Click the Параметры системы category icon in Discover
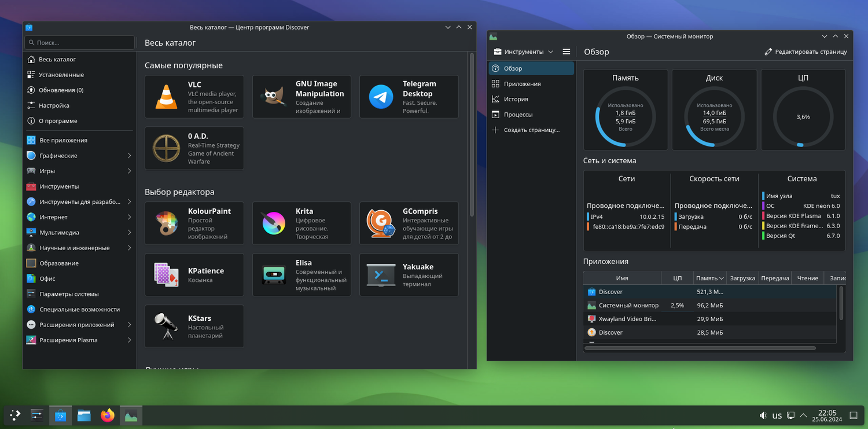 click(x=31, y=294)
